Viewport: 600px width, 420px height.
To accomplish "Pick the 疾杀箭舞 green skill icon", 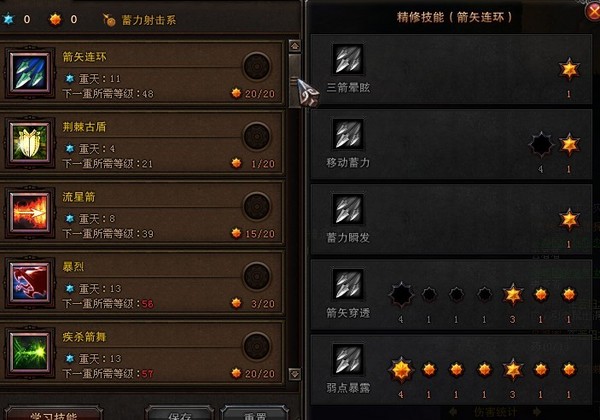I will click(x=30, y=353).
